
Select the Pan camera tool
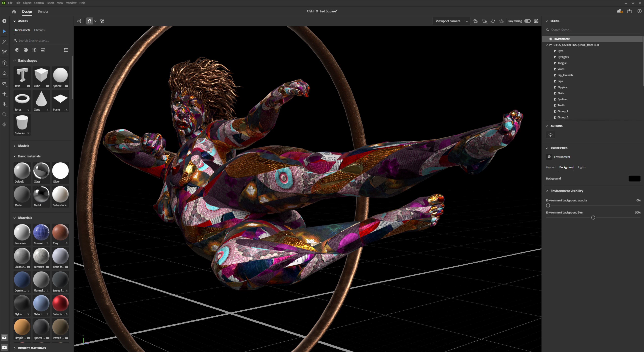pyautogui.click(x=4, y=94)
